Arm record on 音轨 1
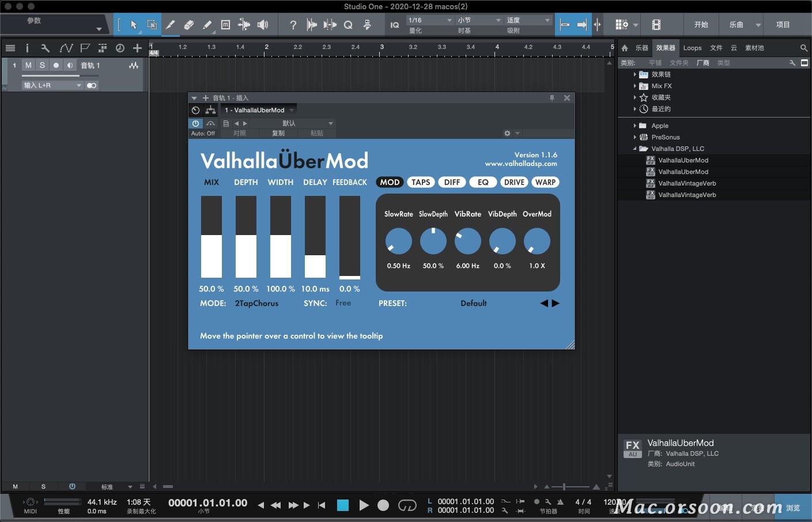This screenshot has height=522, width=812. tap(56, 65)
